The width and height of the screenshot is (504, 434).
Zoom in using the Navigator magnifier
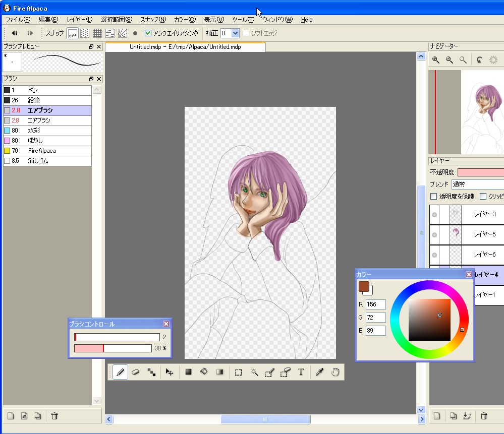(x=436, y=60)
